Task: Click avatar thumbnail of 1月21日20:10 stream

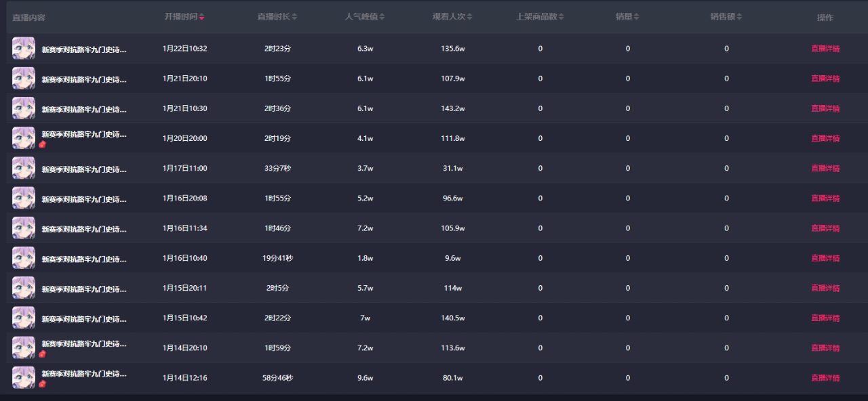Action: pyautogui.click(x=24, y=79)
